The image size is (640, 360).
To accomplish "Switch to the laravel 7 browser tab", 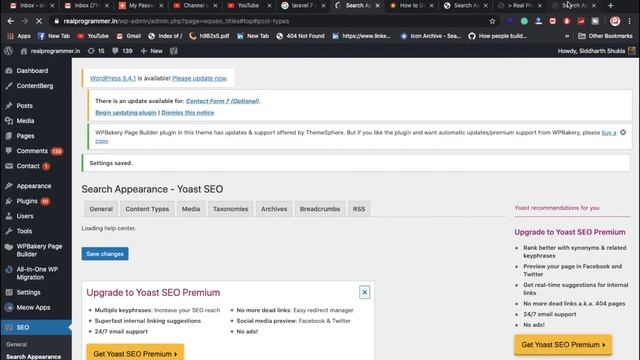I will pyautogui.click(x=302, y=5).
